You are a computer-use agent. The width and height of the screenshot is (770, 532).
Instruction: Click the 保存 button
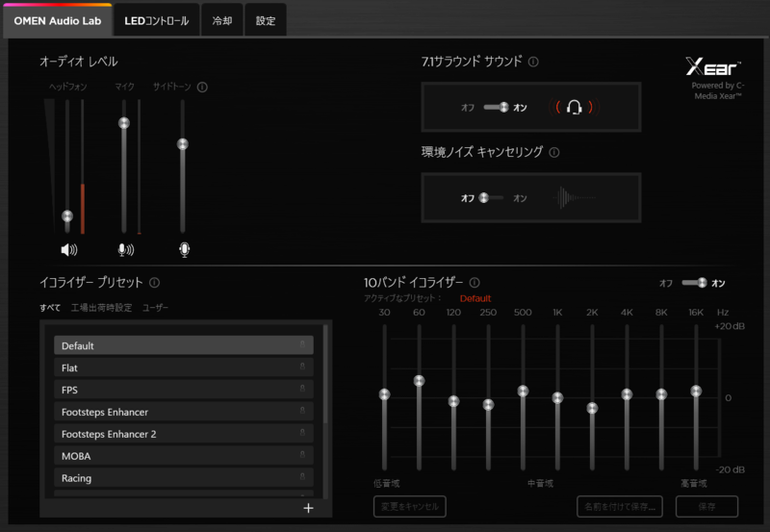707,506
